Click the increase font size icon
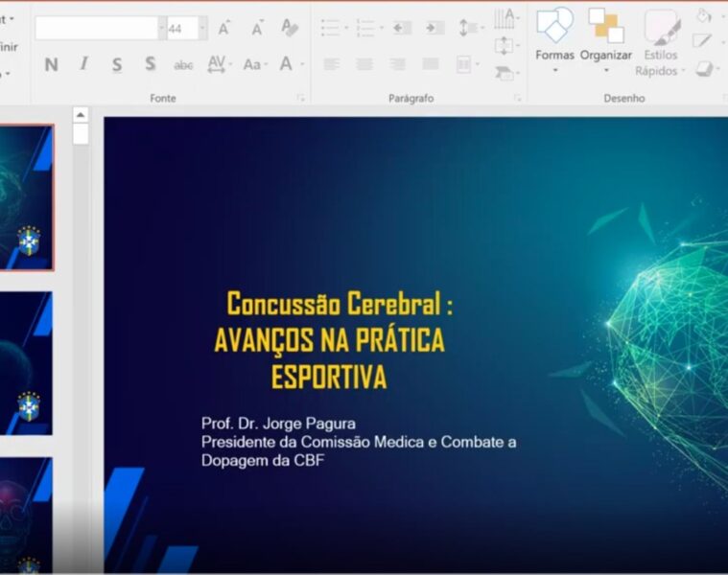728x575 pixels. point(224,29)
